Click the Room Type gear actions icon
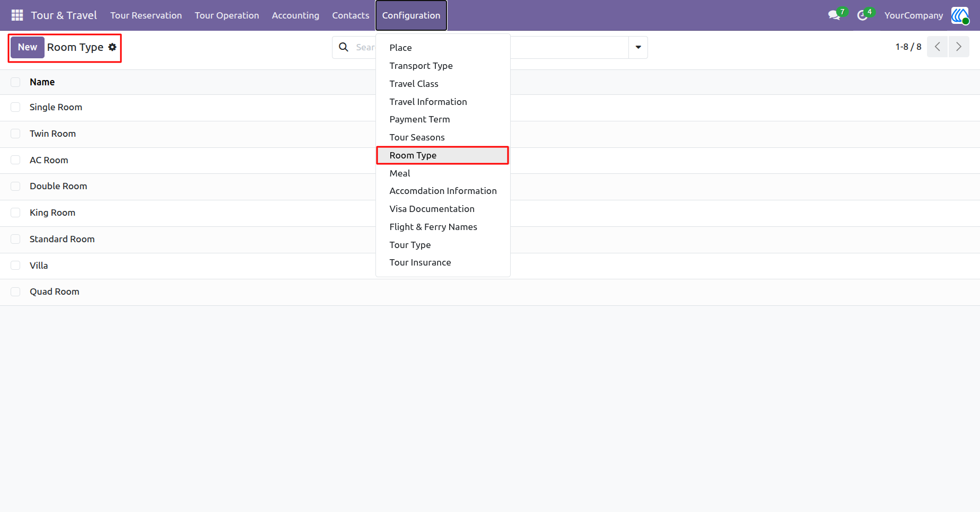Viewport: 980px width, 512px height. pyautogui.click(x=112, y=47)
